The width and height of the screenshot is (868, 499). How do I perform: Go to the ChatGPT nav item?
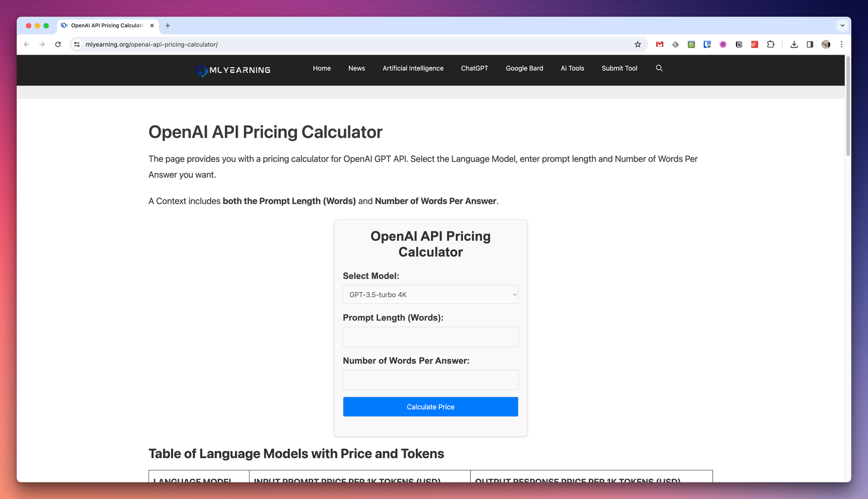[474, 68]
